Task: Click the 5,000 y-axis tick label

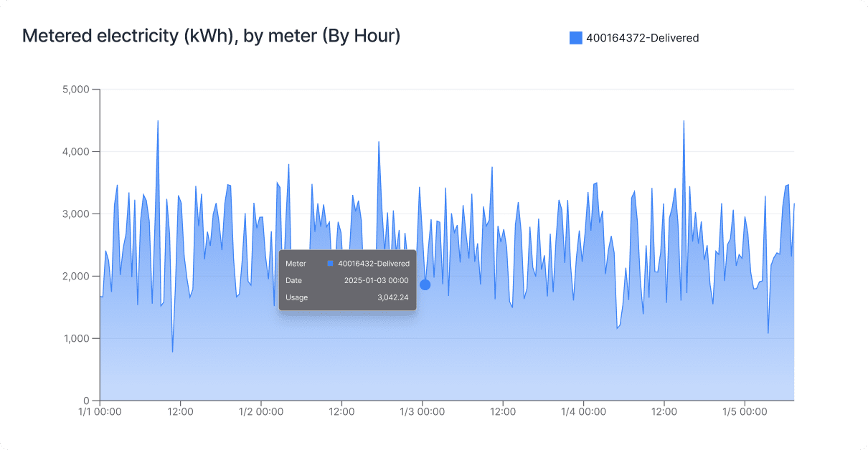Action: coord(75,90)
